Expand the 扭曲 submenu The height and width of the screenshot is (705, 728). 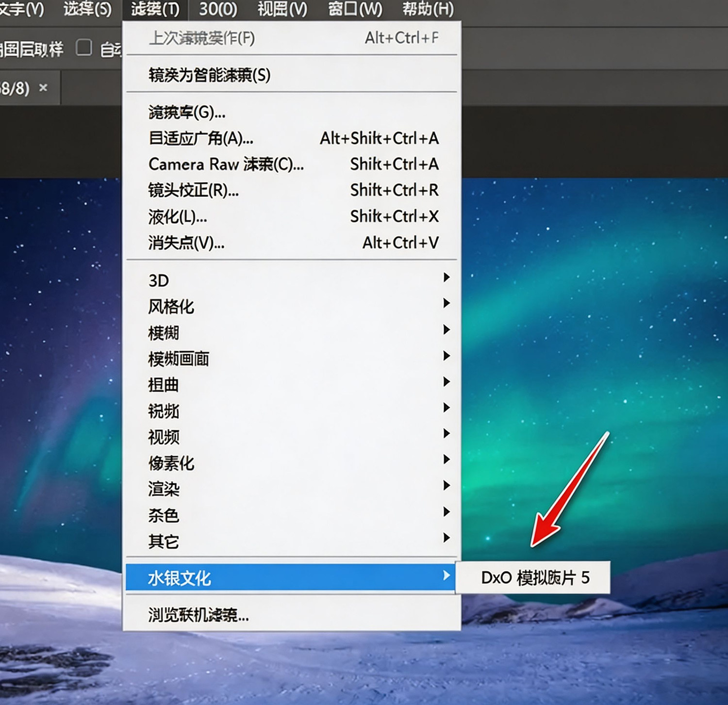click(x=291, y=384)
